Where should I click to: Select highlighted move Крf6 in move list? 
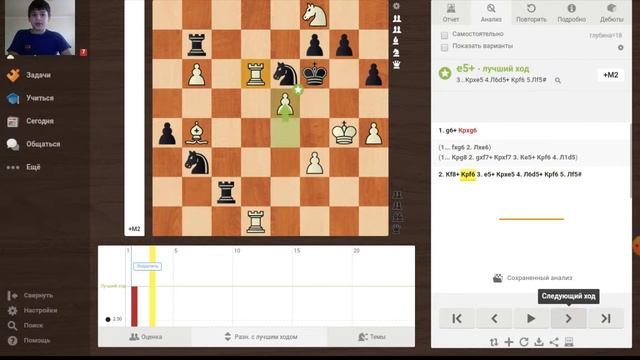pos(468,174)
